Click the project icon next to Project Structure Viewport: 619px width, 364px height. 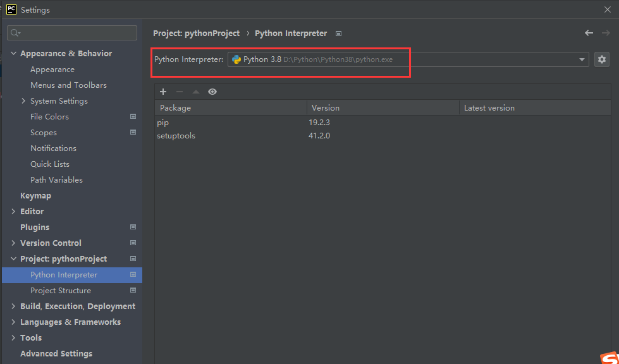[x=133, y=290]
